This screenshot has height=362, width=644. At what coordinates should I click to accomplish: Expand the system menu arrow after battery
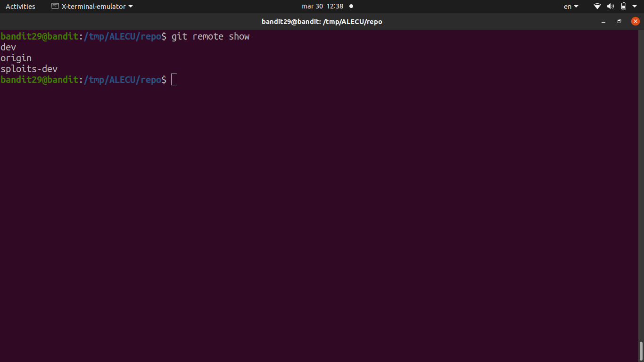[x=635, y=7]
